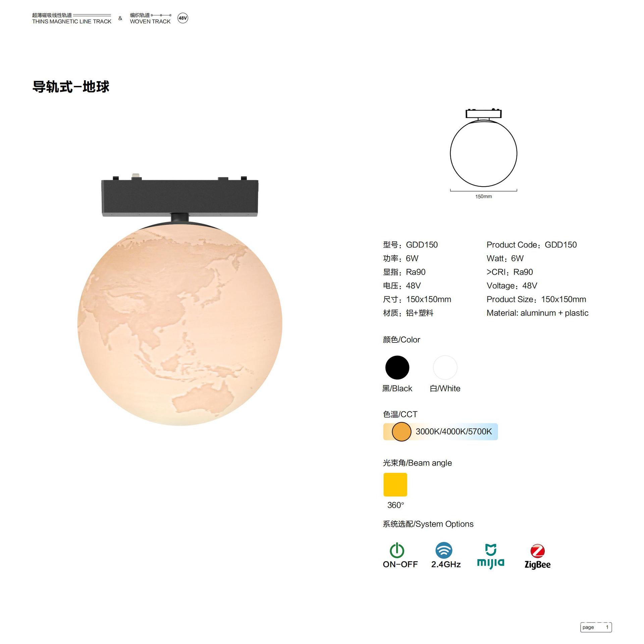
Task: Click the earth globe lamp image
Action: point(180,324)
